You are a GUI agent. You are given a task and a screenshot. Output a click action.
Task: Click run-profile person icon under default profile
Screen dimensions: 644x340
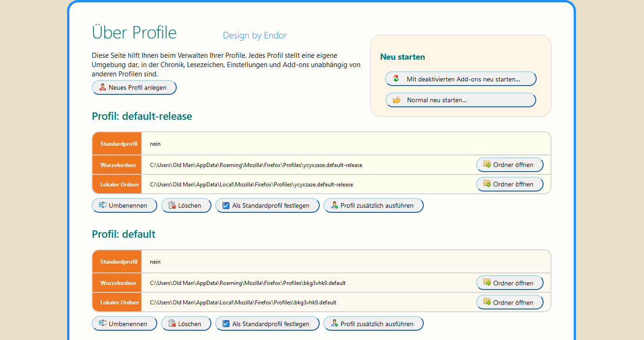click(x=334, y=324)
